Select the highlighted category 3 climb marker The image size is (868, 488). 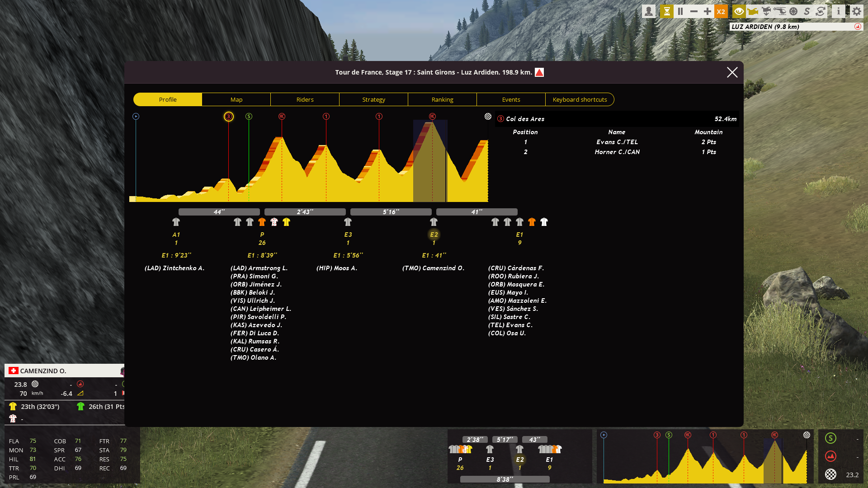coord(229,117)
